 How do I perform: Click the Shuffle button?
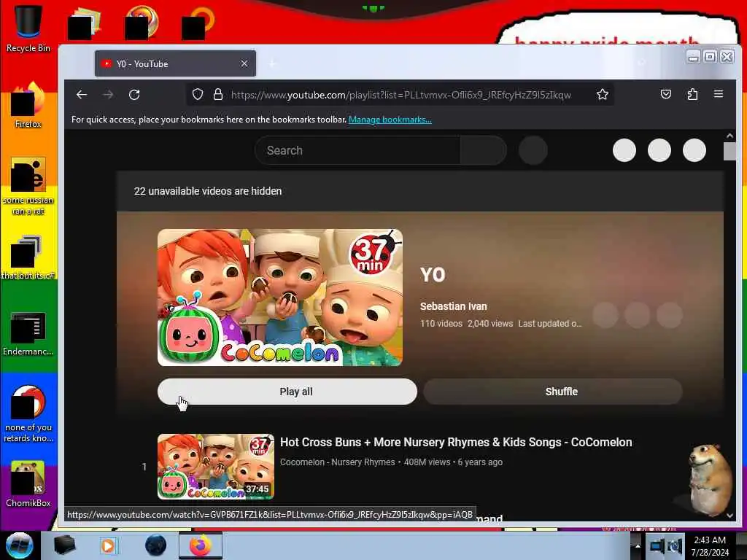click(553, 392)
